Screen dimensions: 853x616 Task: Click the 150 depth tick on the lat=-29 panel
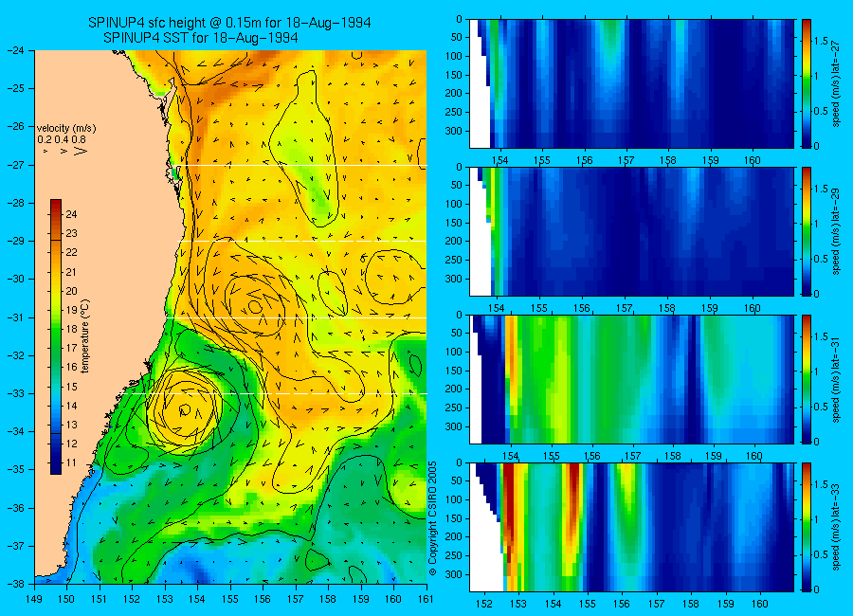point(453,223)
